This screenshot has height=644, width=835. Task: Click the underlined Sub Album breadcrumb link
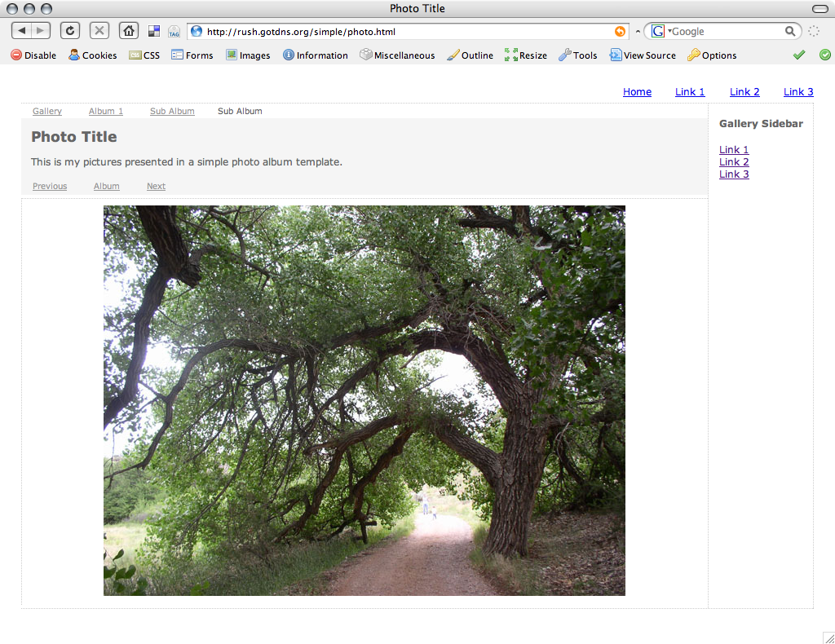[x=172, y=111]
